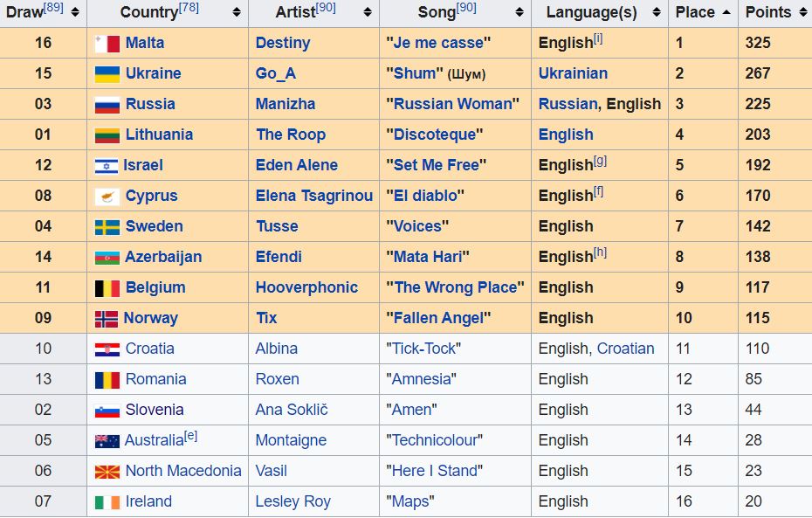This screenshot has width=812, height=518.
Task: Click the North Macedonia flag icon
Action: [x=107, y=472]
